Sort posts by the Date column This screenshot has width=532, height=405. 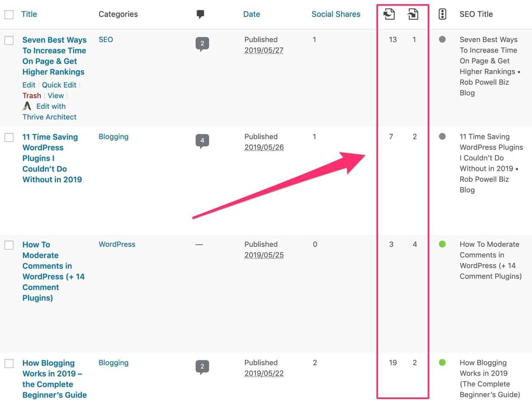click(x=251, y=14)
